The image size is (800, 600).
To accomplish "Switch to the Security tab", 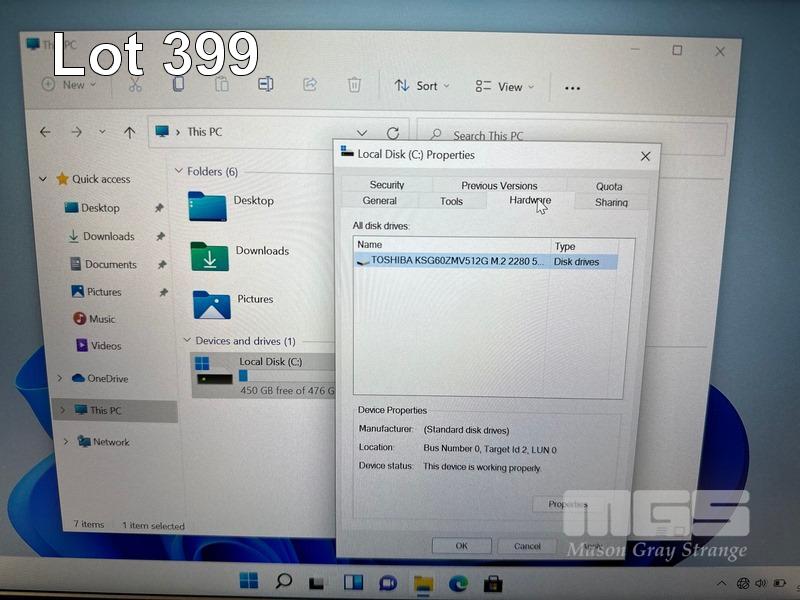I will tap(387, 185).
